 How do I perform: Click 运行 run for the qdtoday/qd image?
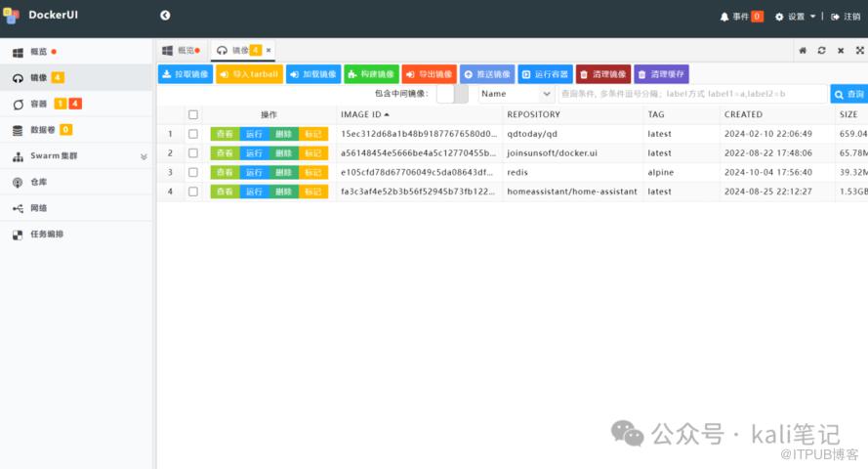254,134
